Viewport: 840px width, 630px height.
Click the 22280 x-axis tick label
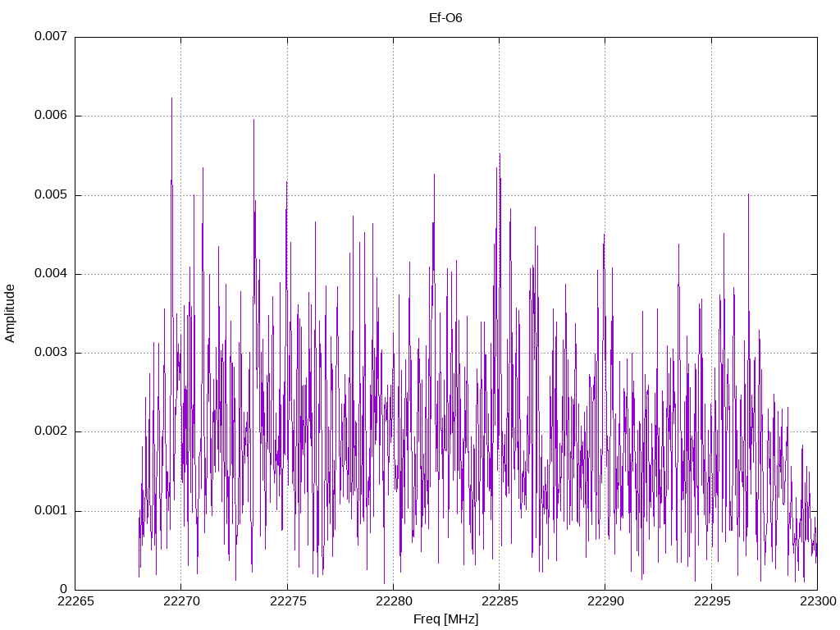394,601
